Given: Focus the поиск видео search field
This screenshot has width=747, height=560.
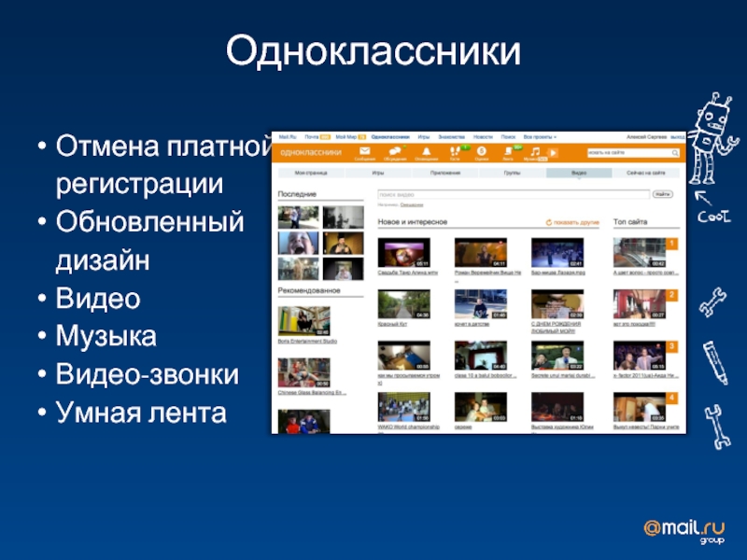Looking at the screenshot, I should [x=513, y=194].
